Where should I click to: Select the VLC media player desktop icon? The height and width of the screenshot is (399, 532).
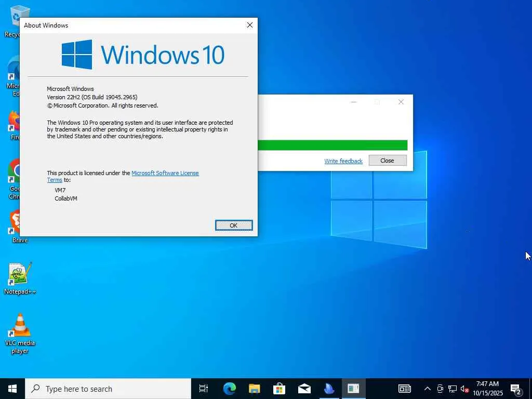(20, 334)
